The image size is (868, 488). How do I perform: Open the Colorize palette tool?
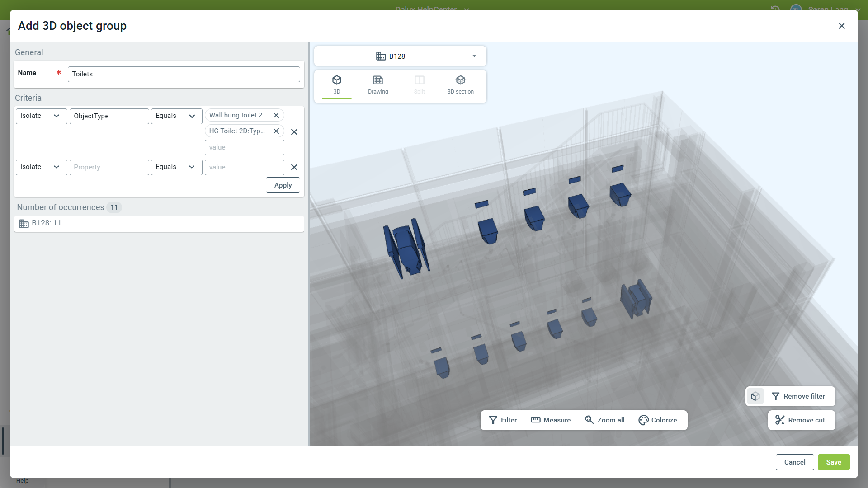click(x=657, y=420)
